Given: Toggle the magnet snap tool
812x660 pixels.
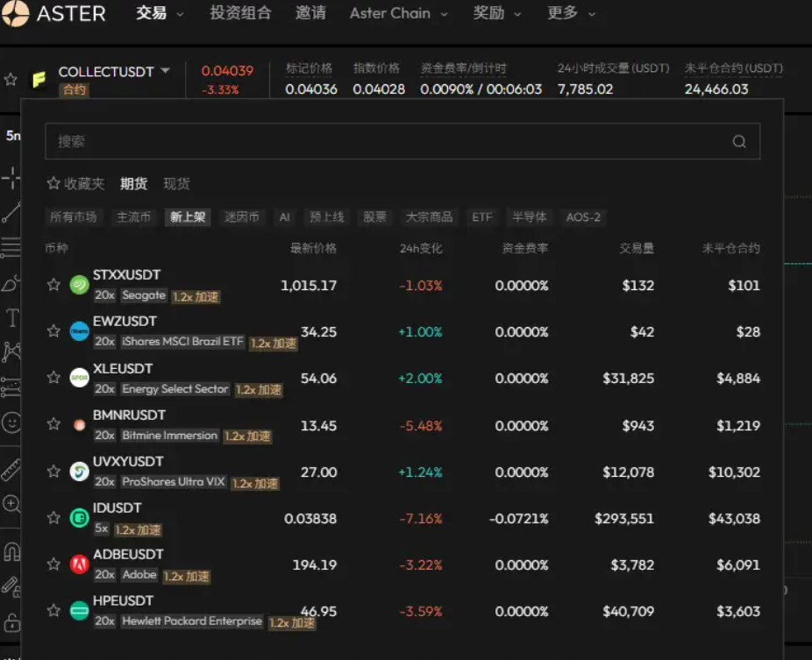Looking at the screenshot, I should [x=12, y=552].
